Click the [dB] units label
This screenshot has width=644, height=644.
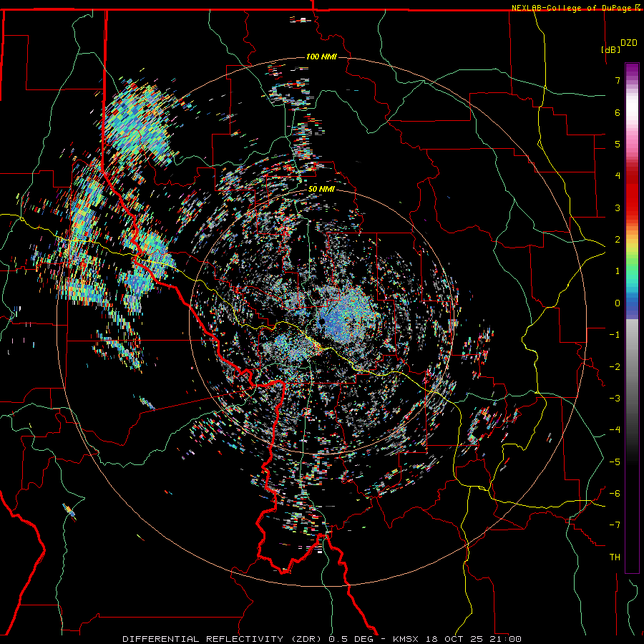click(x=611, y=49)
